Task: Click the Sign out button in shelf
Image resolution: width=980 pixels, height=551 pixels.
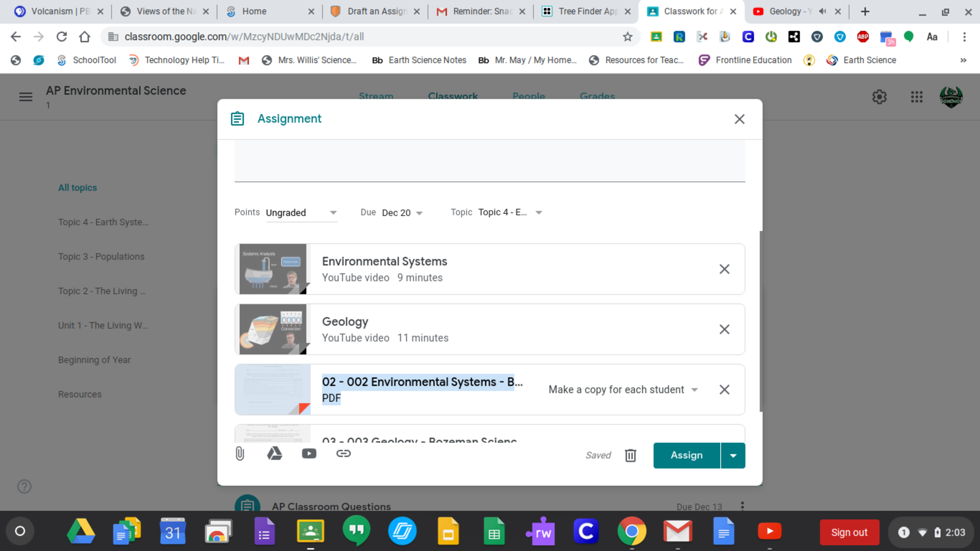Action: pos(849,532)
